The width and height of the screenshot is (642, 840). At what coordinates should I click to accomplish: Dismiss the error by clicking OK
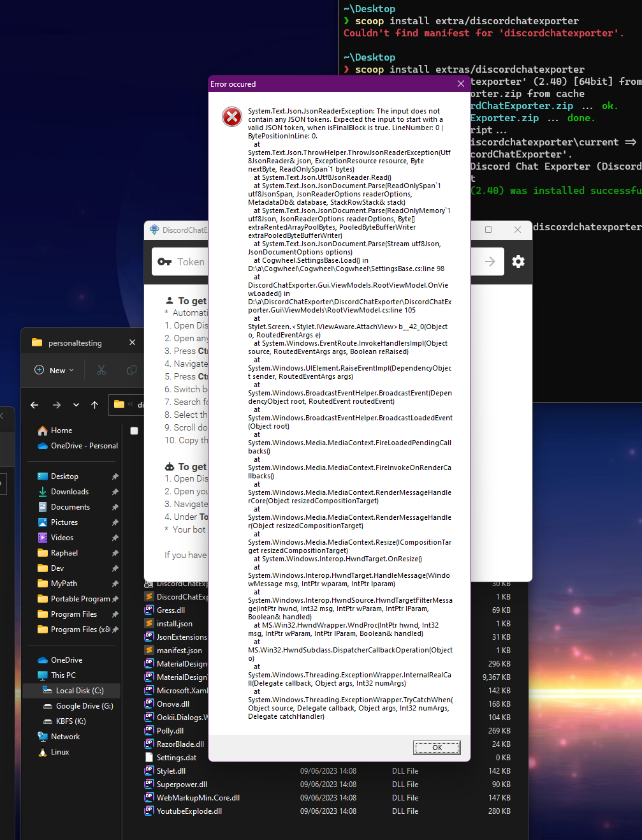(x=436, y=747)
